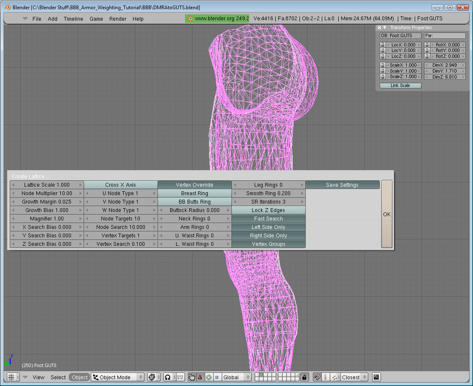Screen dimensions: 473x386
Task: Open the File menu
Action: click(x=37, y=19)
